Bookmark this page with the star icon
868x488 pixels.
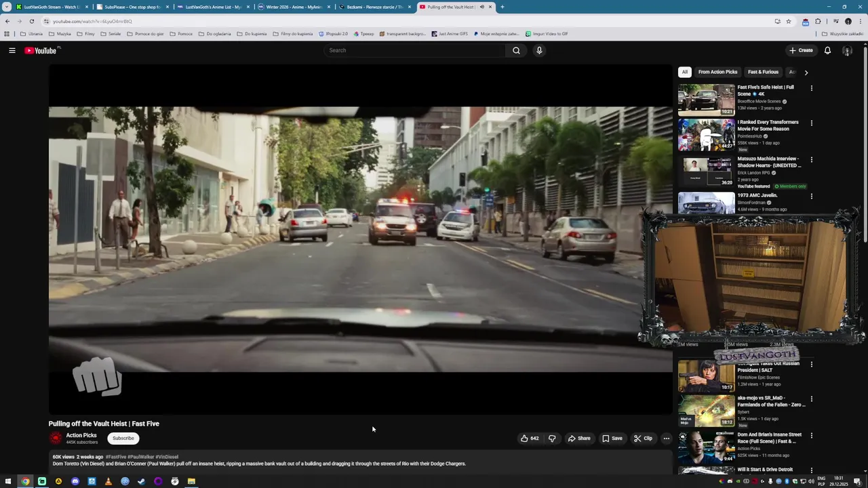788,21
